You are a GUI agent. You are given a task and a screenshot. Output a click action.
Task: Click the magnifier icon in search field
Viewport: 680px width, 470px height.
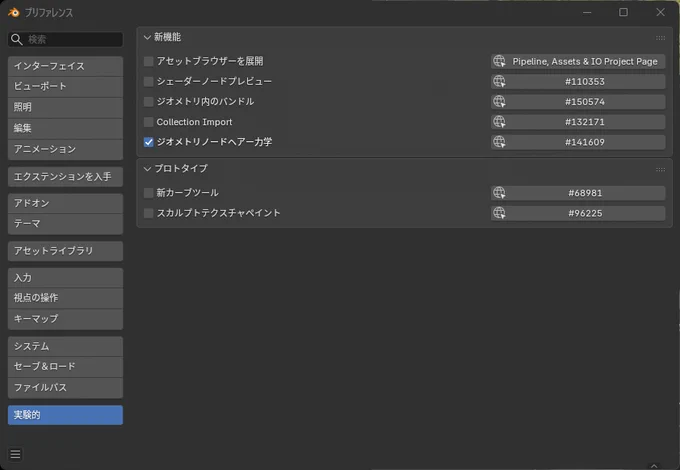16,39
